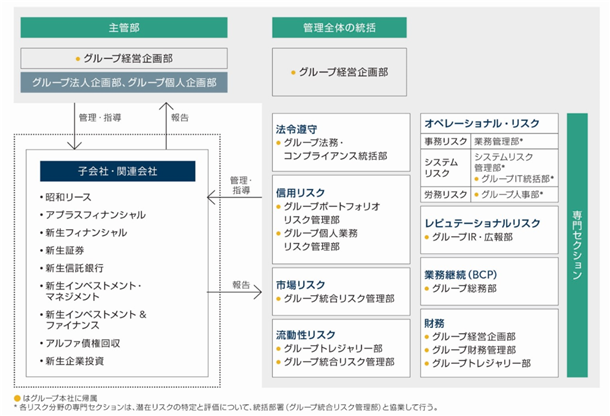Click the アルファ債権回収 entry
Image resolution: width=610 pixels, height=416 pixels.
(83, 343)
